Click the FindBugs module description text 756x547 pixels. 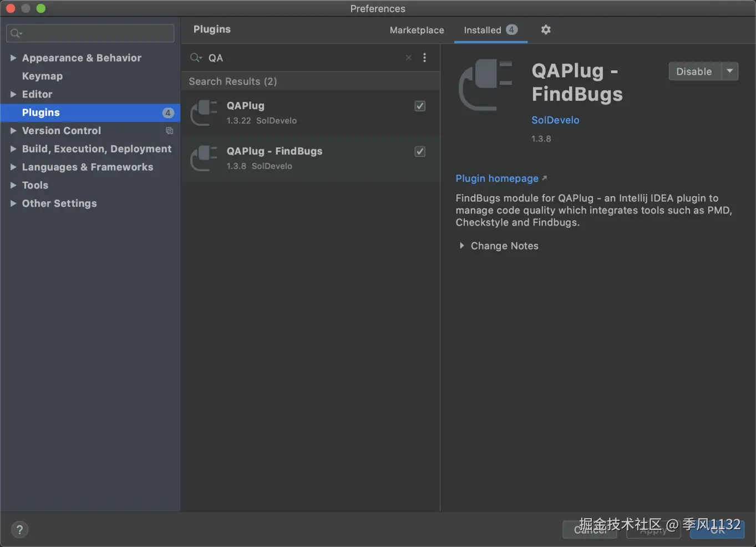pos(594,210)
